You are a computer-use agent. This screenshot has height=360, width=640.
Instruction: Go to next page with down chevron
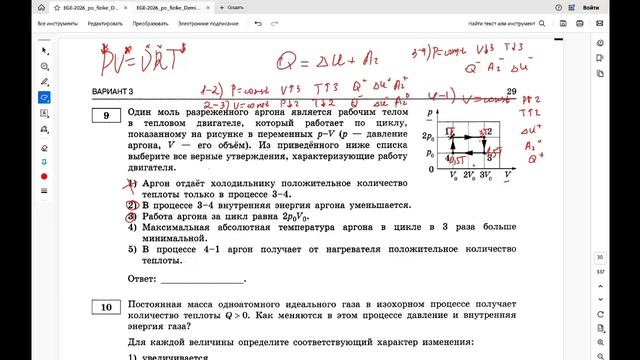pos(600,300)
